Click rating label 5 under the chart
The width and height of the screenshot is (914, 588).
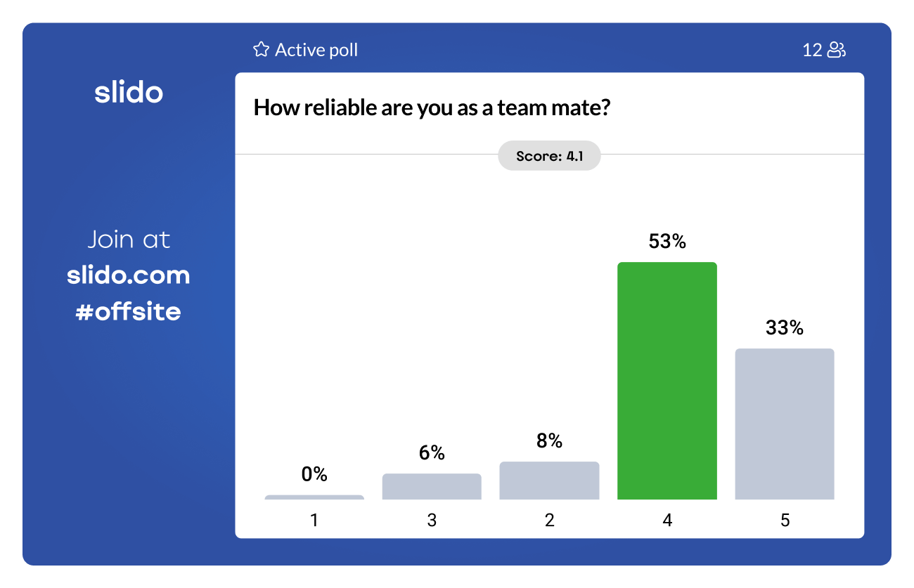pyautogui.click(x=784, y=520)
